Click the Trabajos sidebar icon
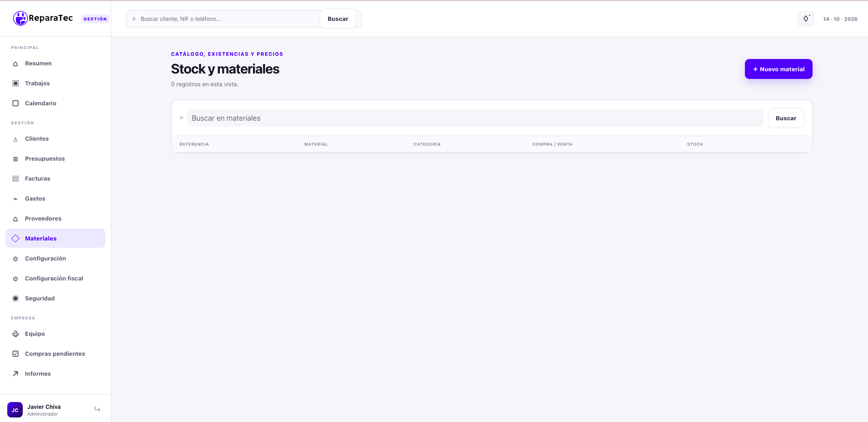The image size is (868, 422). click(15, 83)
